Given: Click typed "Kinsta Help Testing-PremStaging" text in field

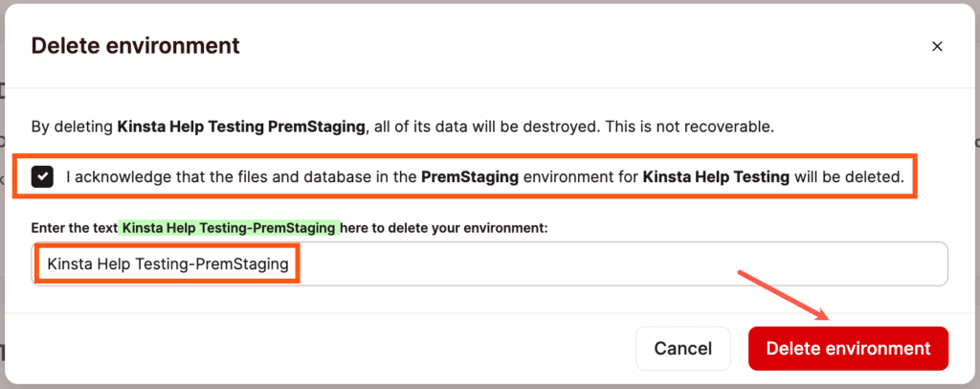Looking at the screenshot, I should pyautogui.click(x=167, y=263).
